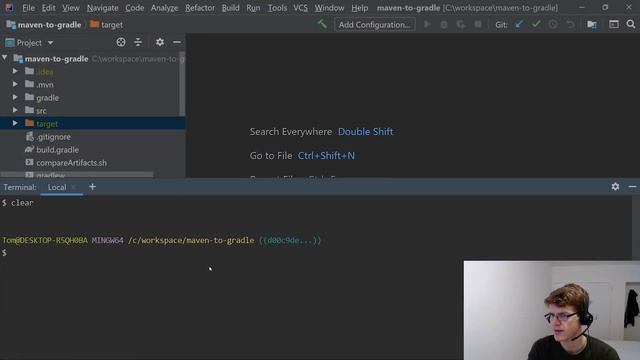640x360 pixels.
Task: Hide the Terminal panel minus icon
Action: coord(632,187)
